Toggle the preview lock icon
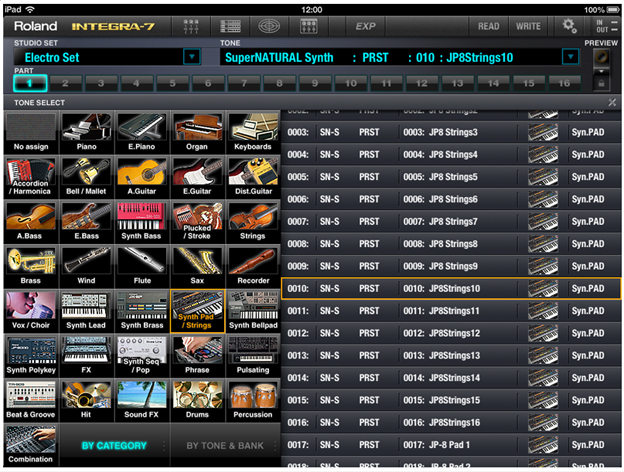 click(601, 84)
